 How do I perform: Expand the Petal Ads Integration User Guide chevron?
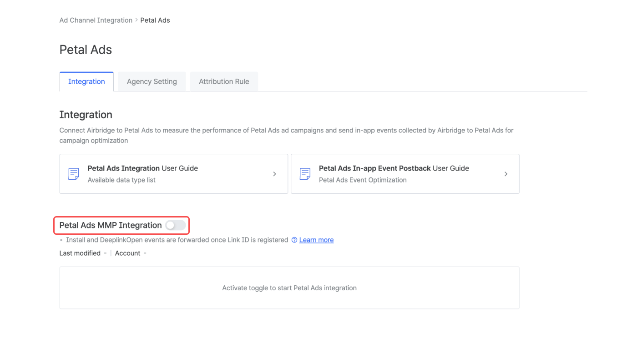click(x=274, y=174)
